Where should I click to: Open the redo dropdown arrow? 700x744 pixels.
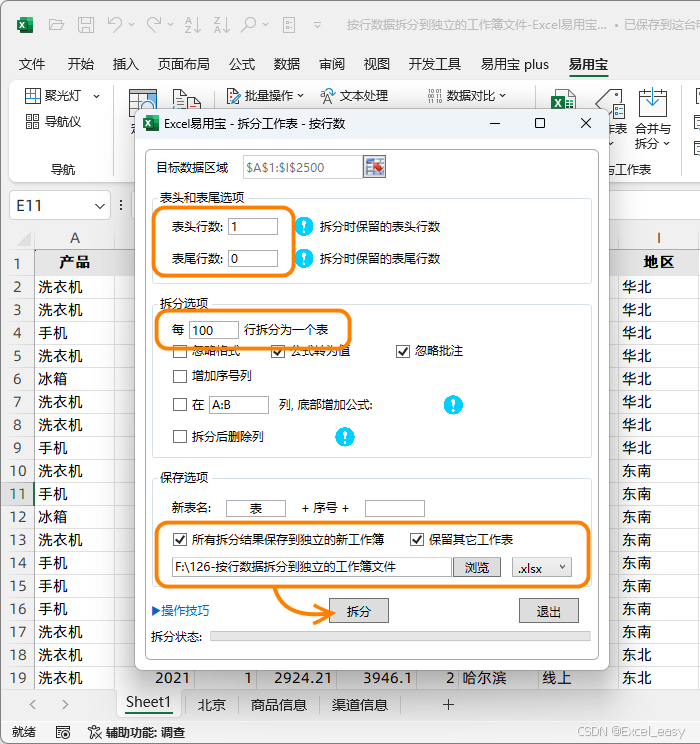[x=170, y=25]
